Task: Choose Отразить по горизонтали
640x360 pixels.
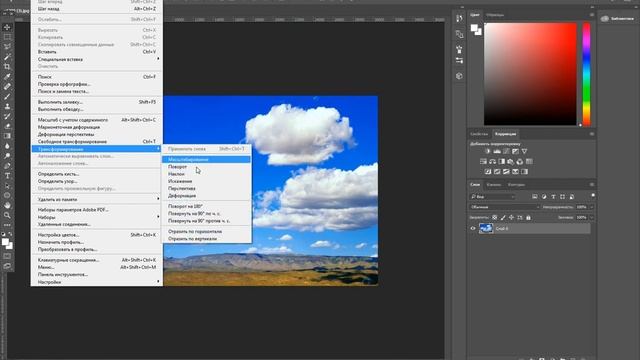Action: [x=206, y=231]
